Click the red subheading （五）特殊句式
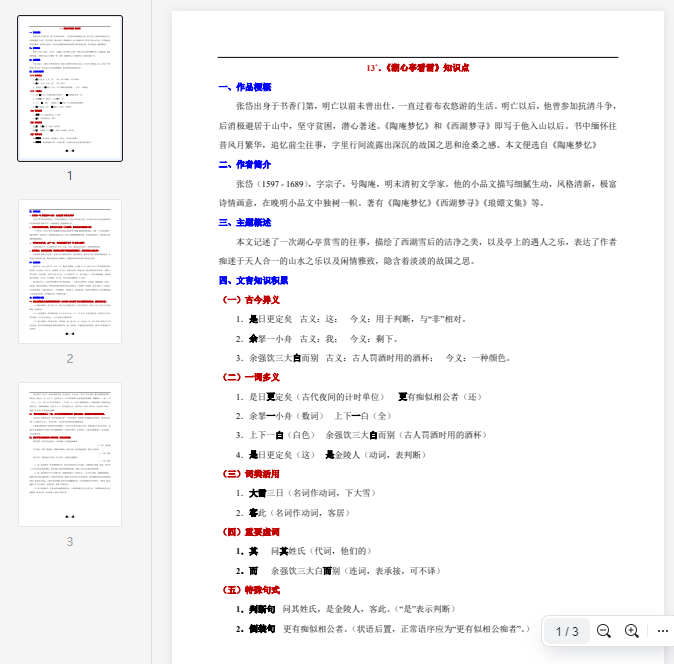The image size is (674, 664). pos(250,589)
